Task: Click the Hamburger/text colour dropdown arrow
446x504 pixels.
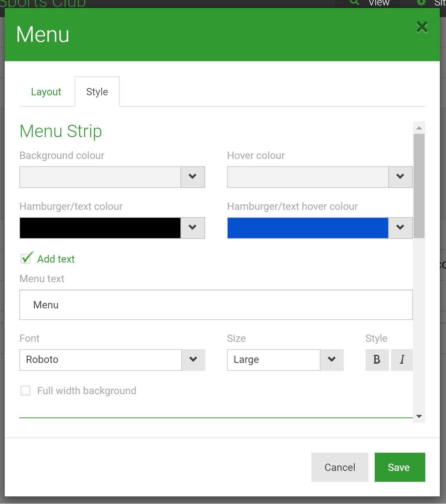Action: (192, 228)
